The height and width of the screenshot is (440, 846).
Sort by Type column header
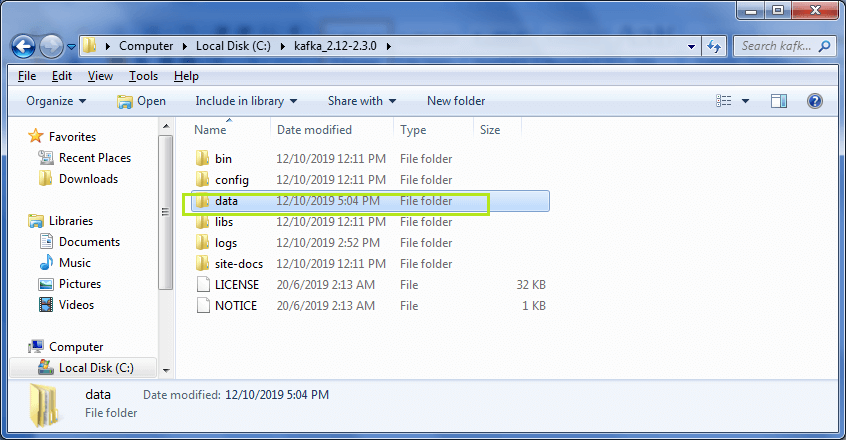point(434,129)
